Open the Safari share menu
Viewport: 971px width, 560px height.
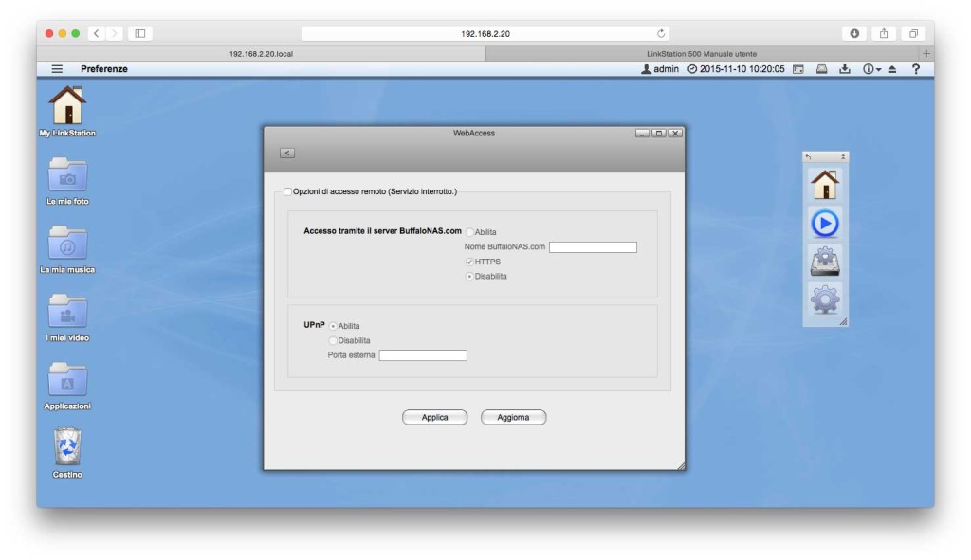point(884,33)
